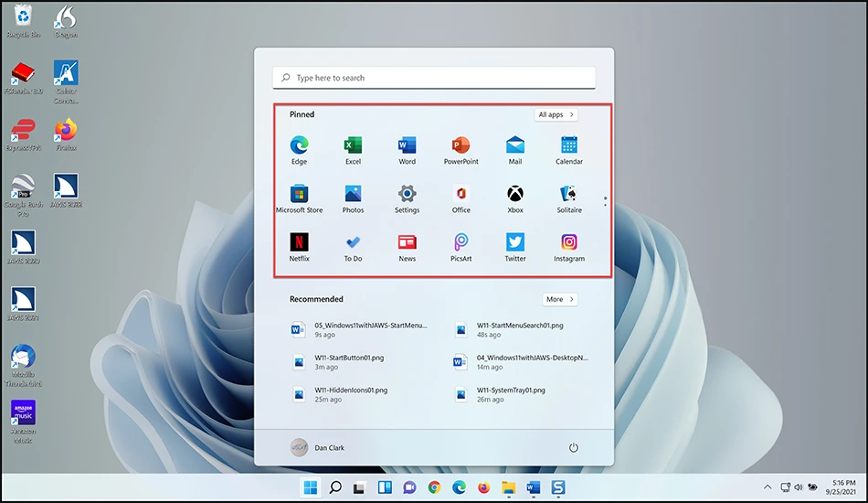Open recommended file W11-SystemTray01.png

[x=501, y=394]
